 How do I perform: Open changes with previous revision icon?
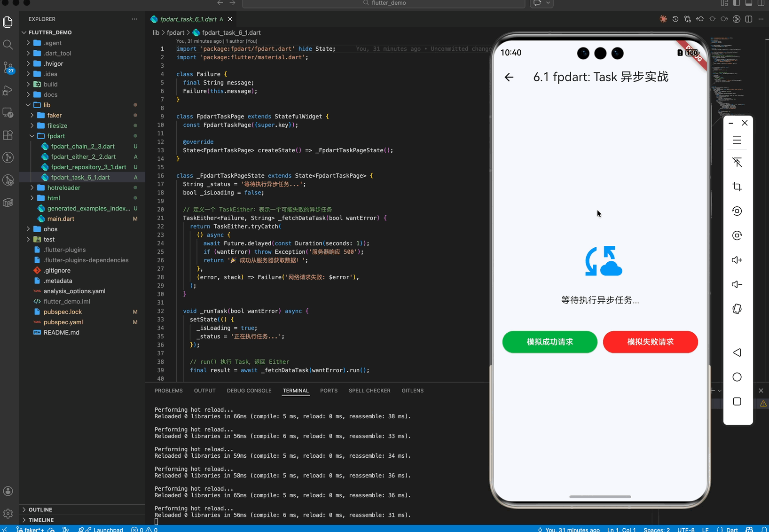click(x=700, y=19)
